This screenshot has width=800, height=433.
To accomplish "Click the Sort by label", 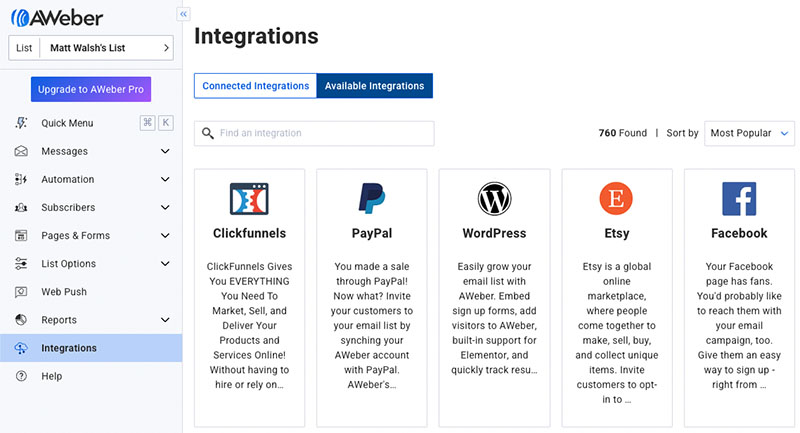I will tap(682, 133).
